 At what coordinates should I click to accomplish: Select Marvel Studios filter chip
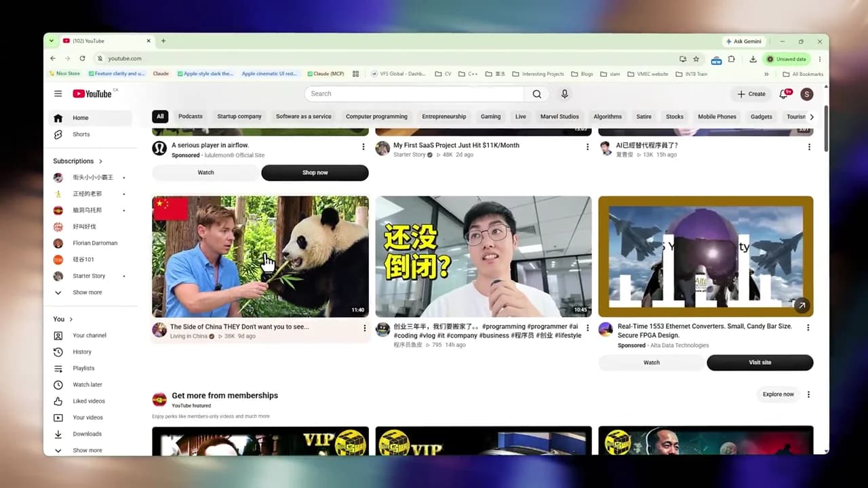[559, 117]
